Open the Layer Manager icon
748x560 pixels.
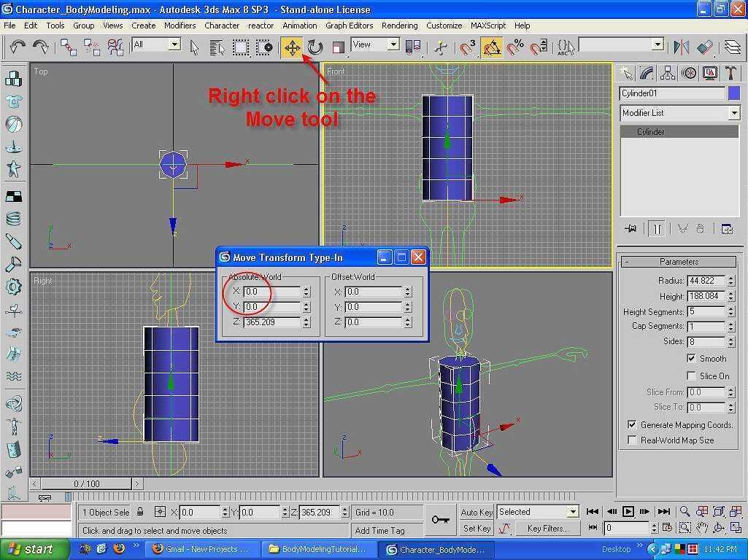pyautogui.click(x=732, y=47)
